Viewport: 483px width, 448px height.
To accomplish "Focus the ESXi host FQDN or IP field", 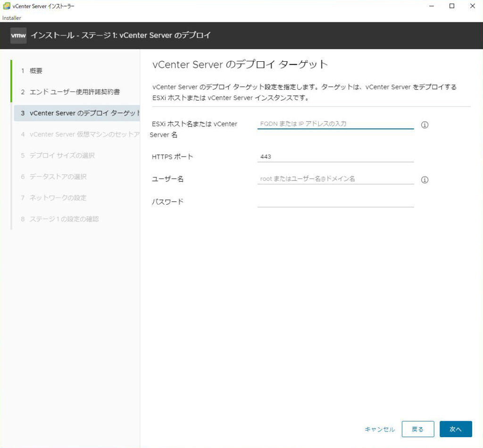I will pos(335,124).
